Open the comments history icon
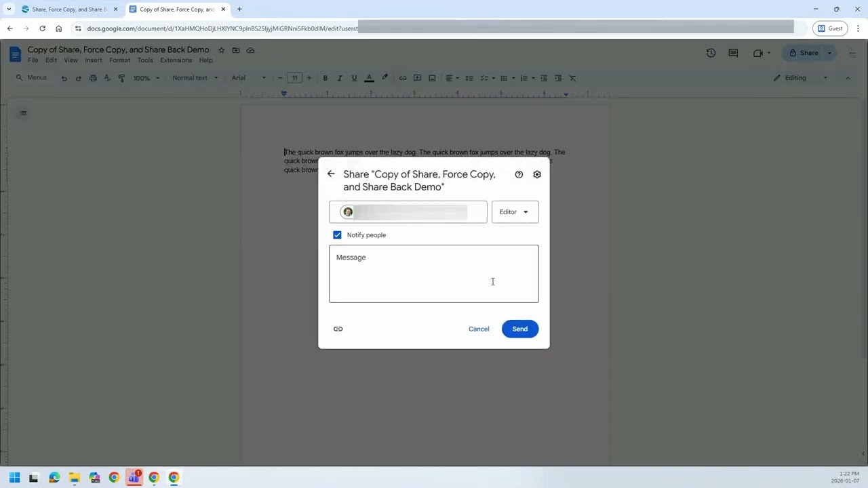Screen dimensions: 868x488 733,53
